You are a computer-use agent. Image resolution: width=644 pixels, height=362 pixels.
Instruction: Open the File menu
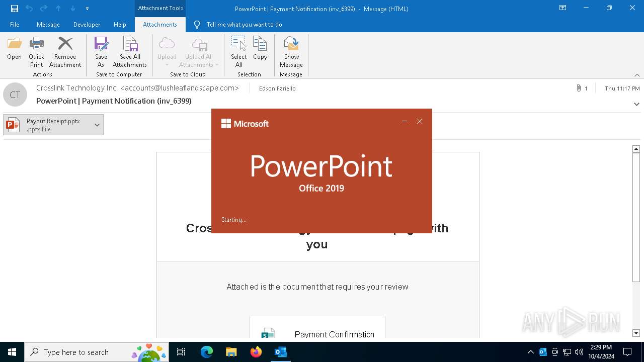pos(15,25)
